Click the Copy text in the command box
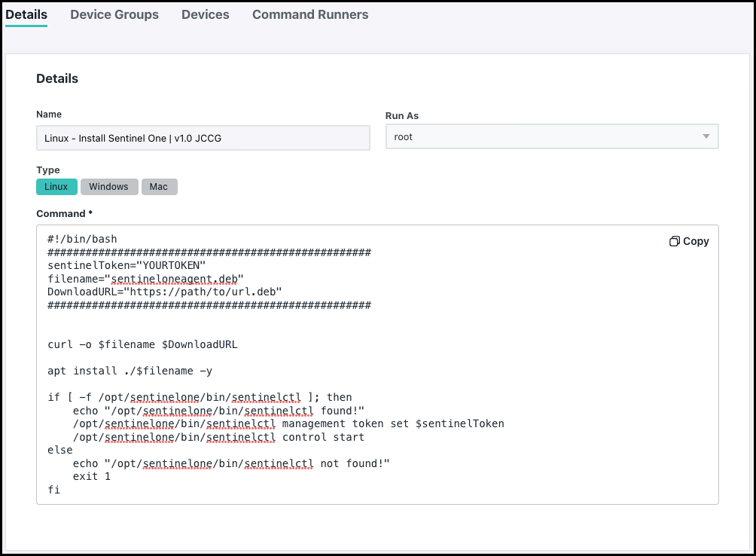Screen dimensions: 756x556 696,242
